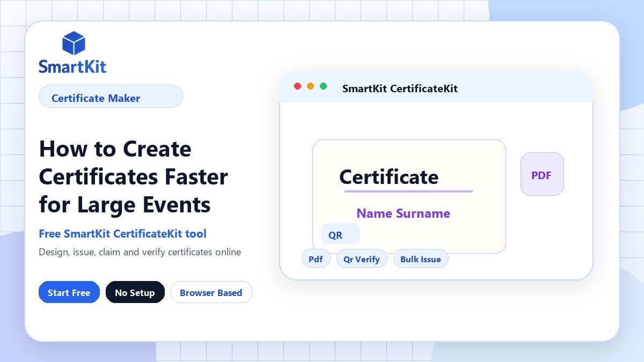Click the orange window dot
644x362 pixels.
coord(310,86)
